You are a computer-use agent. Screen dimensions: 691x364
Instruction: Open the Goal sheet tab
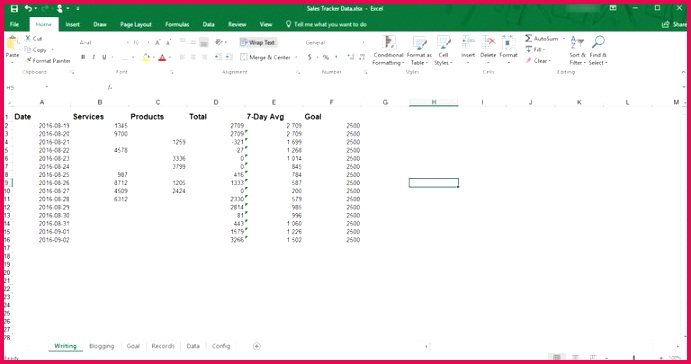tap(133, 346)
